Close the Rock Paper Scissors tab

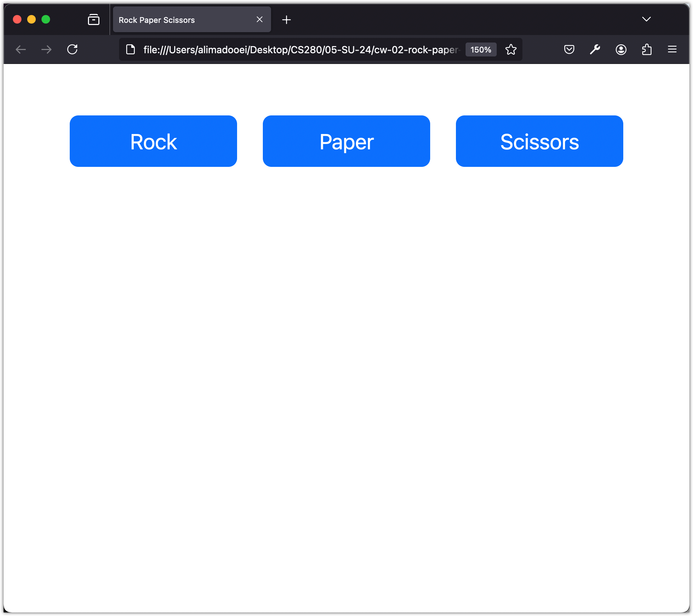[x=260, y=19]
